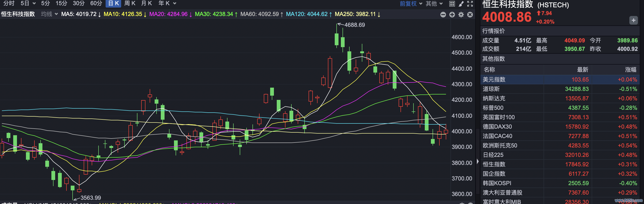Select the 纳斯达克 index row

click(560, 98)
